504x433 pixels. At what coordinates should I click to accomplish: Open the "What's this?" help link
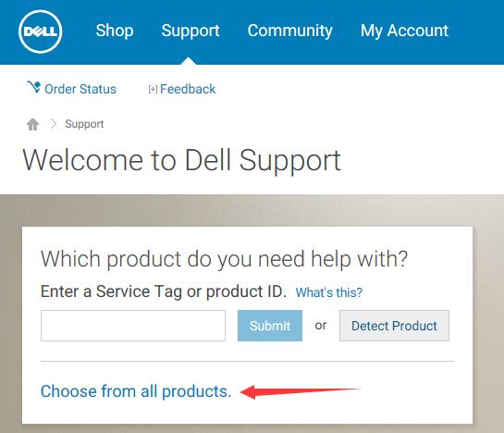tap(329, 292)
